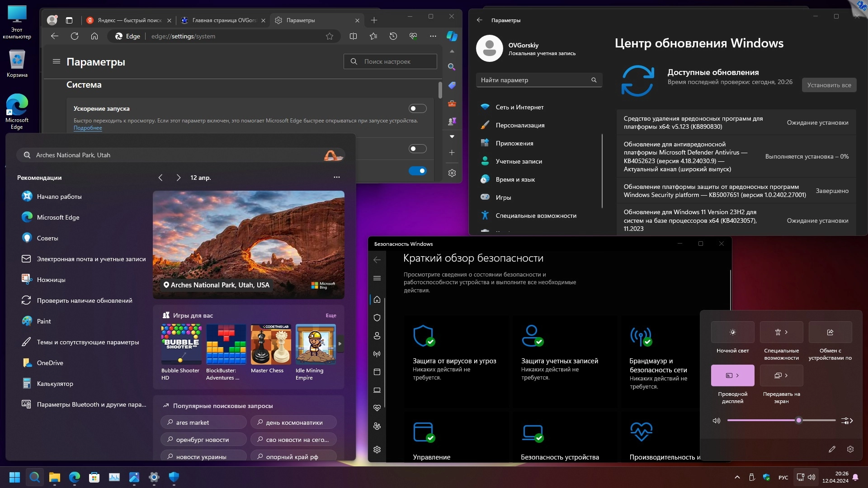Click Night light quick settings tile
Screen dimensions: 868x488
point(732,332)
